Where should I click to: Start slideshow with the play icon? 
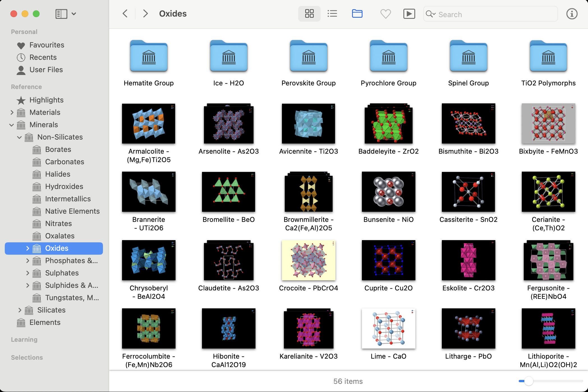click(x=409, y=14)
